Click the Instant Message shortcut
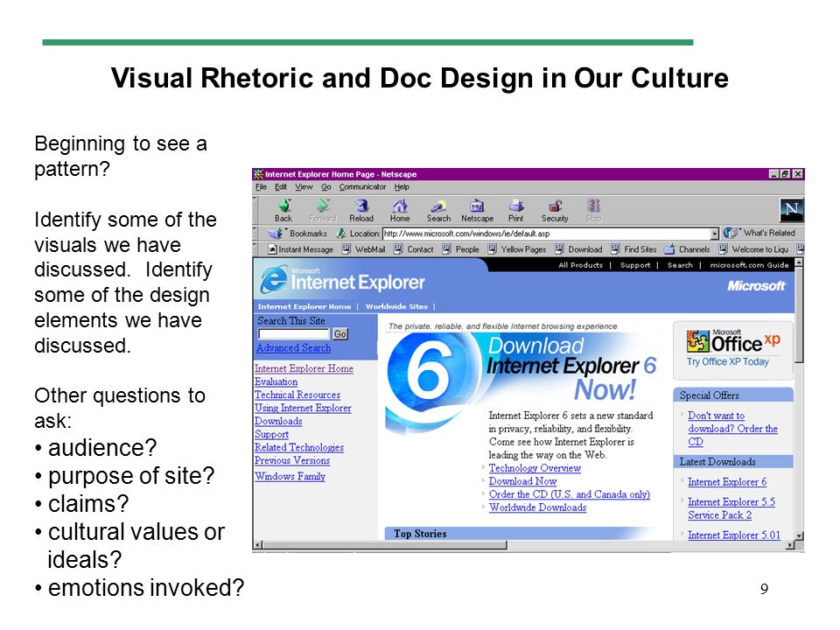The image size is (840, 630). point(300,249)
